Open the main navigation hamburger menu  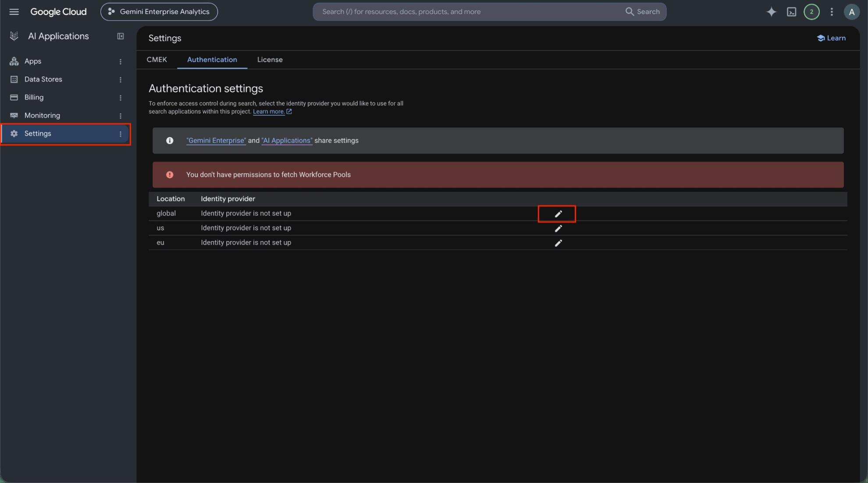[14, 12]
